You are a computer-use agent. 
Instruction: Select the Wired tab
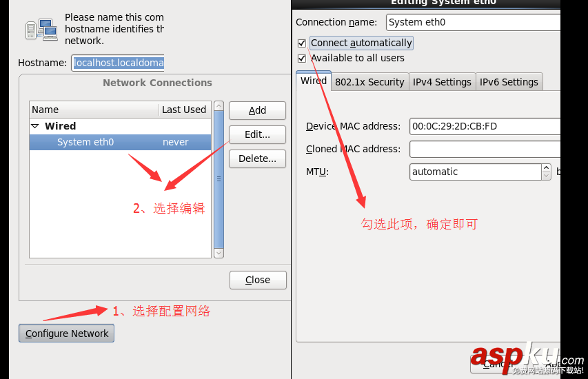pos(314,81)
